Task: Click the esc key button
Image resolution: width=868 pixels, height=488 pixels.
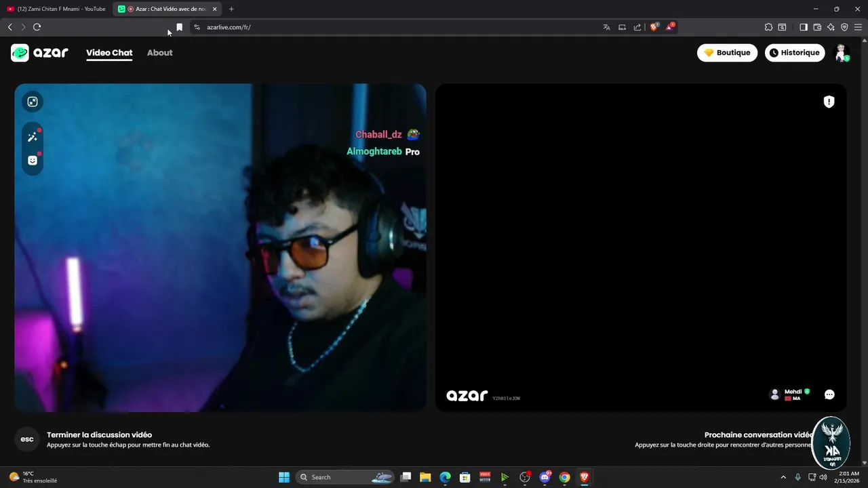Action: (27, 439)
